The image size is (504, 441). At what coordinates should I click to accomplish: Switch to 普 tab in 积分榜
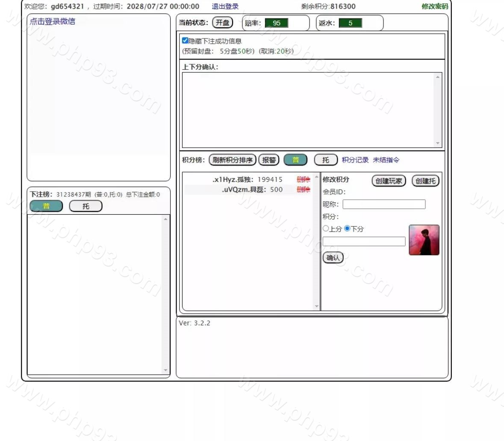tap(295, 160)
